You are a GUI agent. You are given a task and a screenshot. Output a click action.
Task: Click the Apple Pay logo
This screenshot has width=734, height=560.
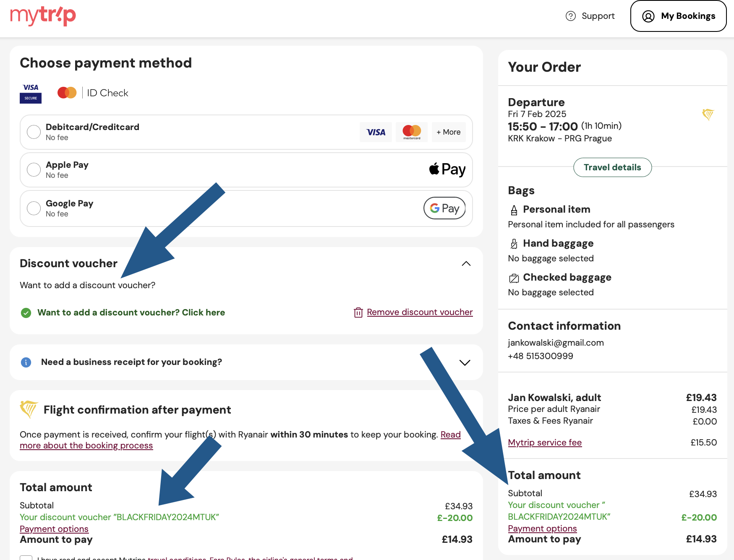tap(447, 169)
